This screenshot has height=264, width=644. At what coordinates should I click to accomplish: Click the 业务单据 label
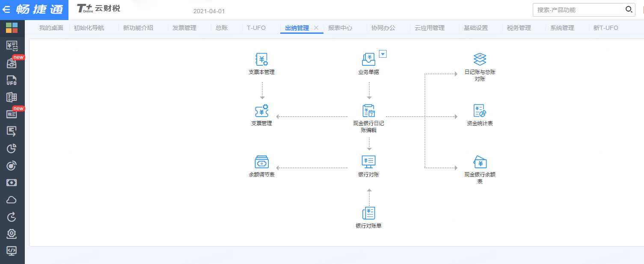point(369,72)
